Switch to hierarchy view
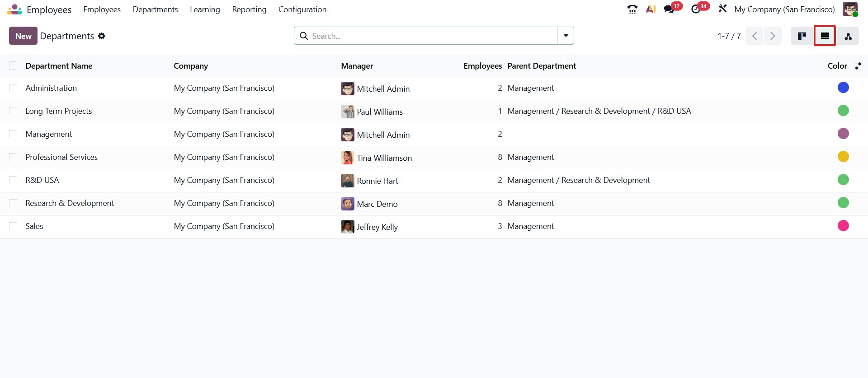This screenshot has width=868, height=378. [848, 36]
